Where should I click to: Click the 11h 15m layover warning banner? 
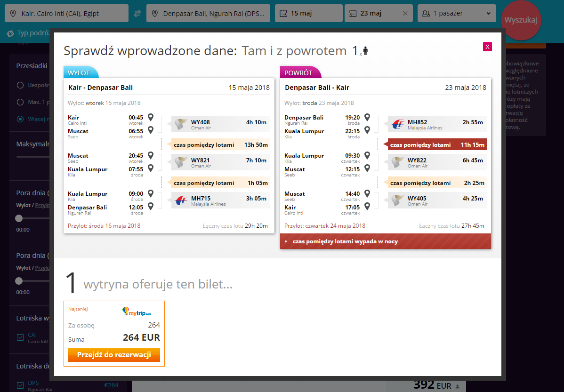tap(436, 144)
